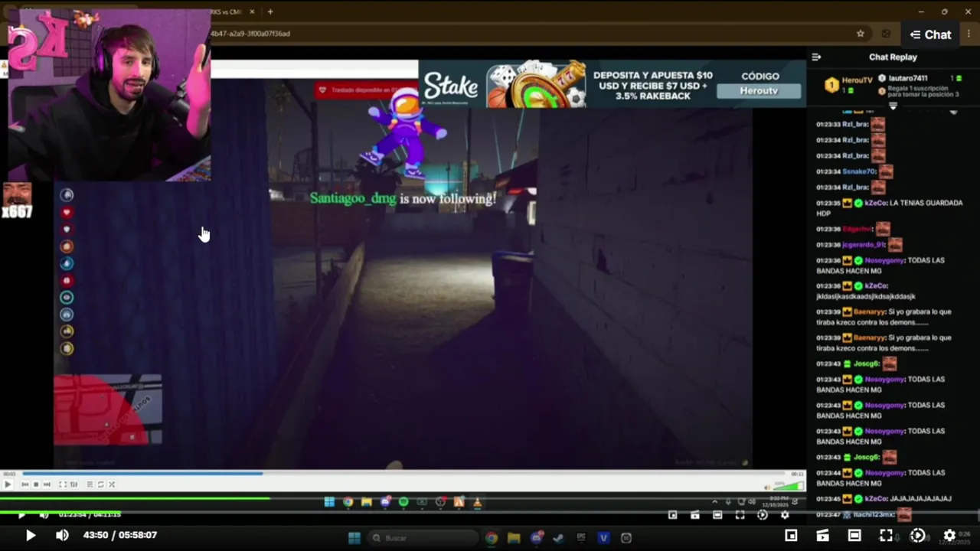Click the Buscar taskbar search box
980x551 pixels.
pos(423,538)
